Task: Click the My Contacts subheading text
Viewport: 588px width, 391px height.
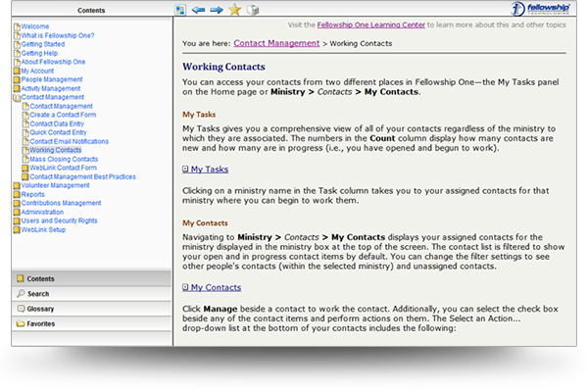Action: point(205,223)
